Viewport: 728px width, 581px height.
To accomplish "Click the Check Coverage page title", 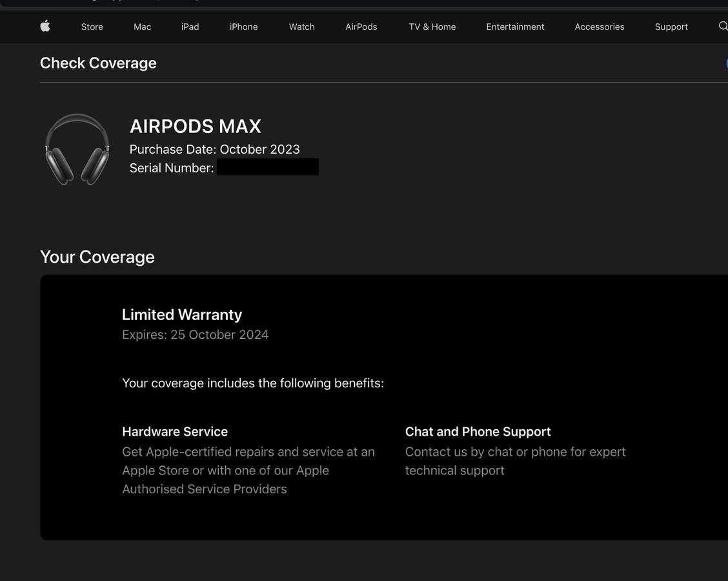I will 98,63.
